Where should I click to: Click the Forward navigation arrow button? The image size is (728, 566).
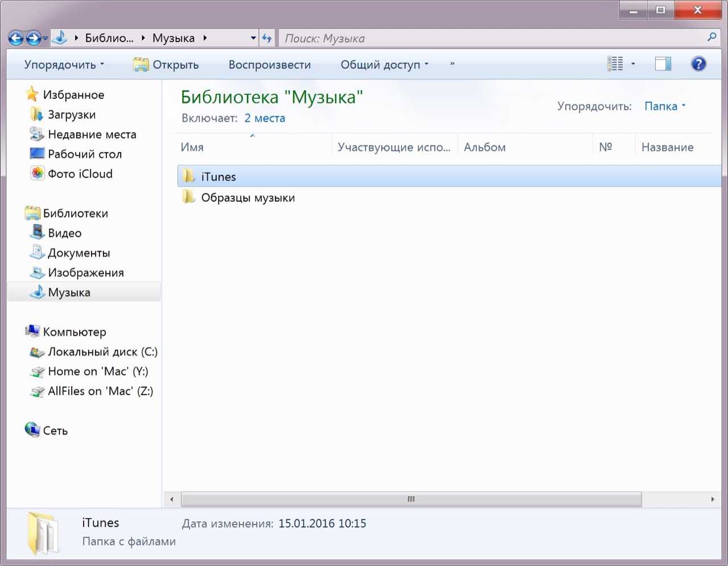[34, 38]
